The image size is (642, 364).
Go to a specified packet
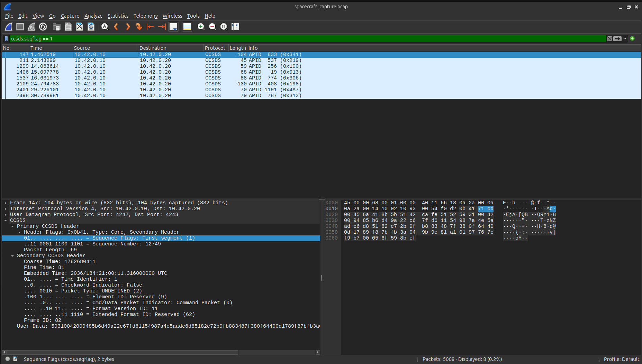[x=139, y=27]
